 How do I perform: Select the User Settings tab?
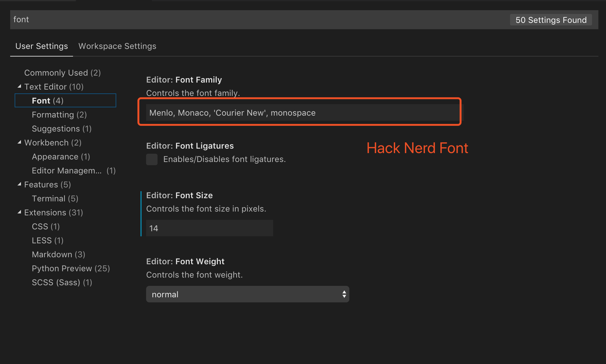[41, 46]
